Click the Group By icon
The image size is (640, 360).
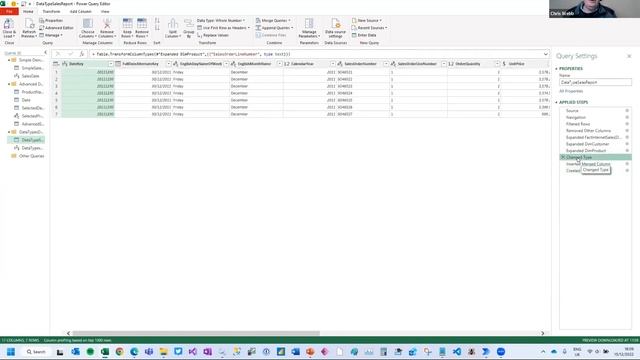click(189, 24)
